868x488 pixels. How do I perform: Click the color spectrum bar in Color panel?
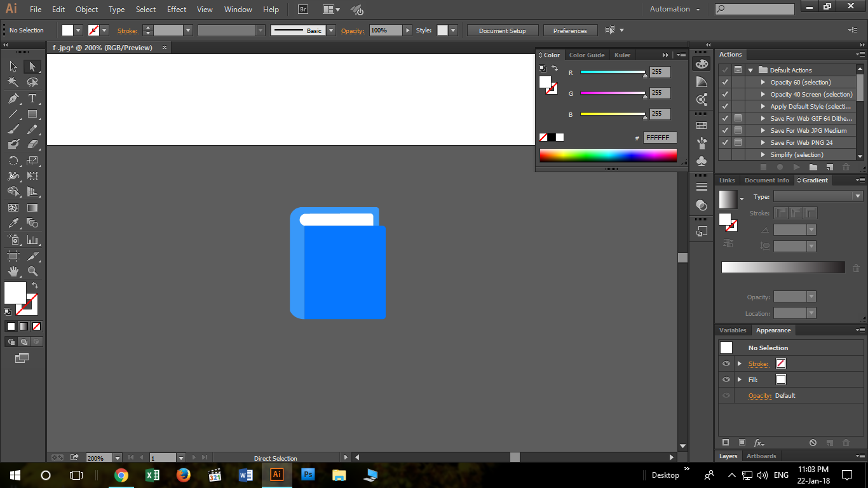tap(607, 156)
